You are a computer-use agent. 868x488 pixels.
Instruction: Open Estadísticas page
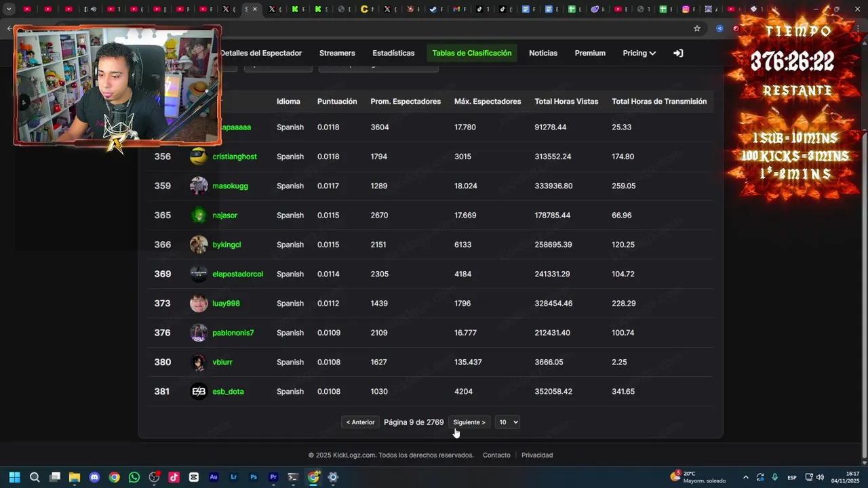[393, 53]
